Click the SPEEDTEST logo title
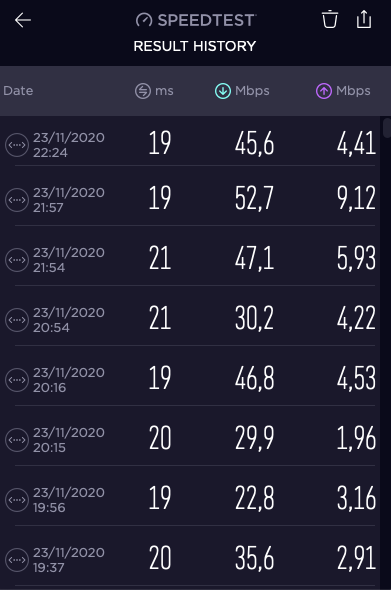The height and width of the screenshot is (590, 391). [x=196, y=20]
